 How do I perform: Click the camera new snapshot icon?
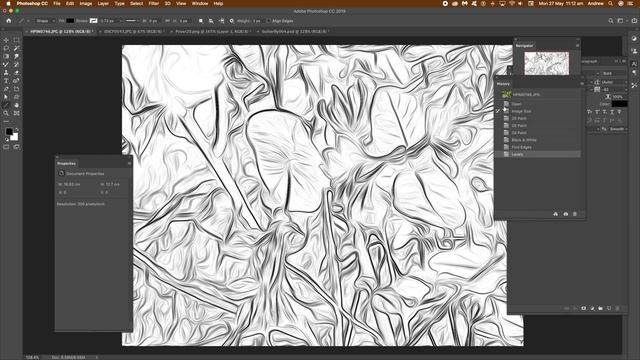point(565,214)
